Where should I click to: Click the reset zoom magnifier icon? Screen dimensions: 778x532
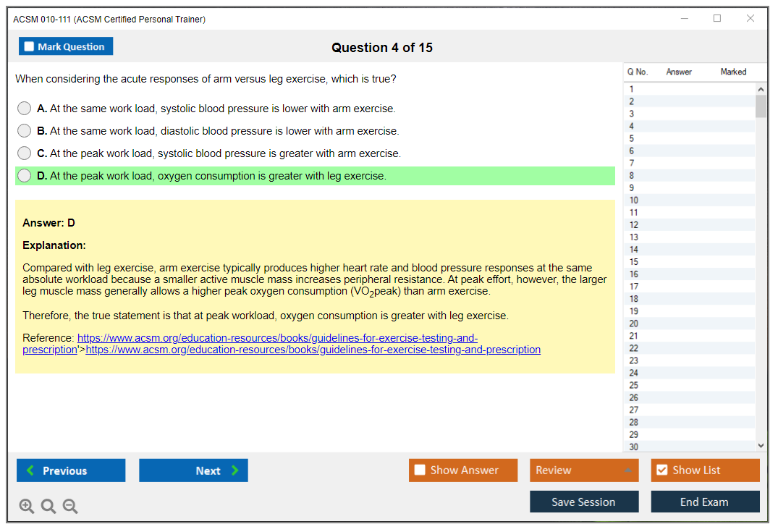(48, 506)
